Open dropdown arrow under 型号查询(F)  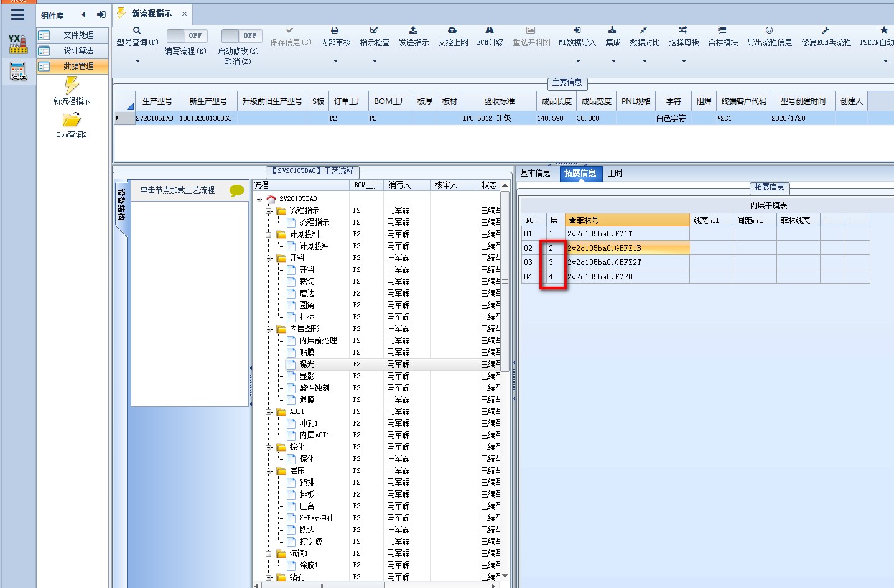(137, 61)
